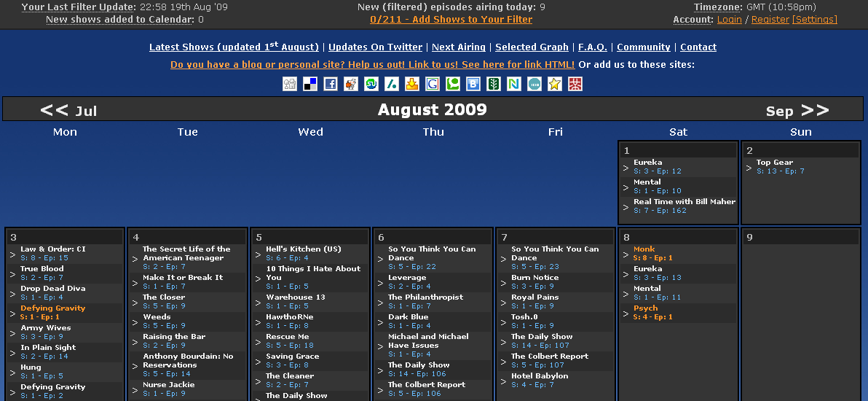The width and height of the screenshot is (868, 401).
Task: Share the site via the Digg icon
Action: pyautogui.click(x=290, y=84)
